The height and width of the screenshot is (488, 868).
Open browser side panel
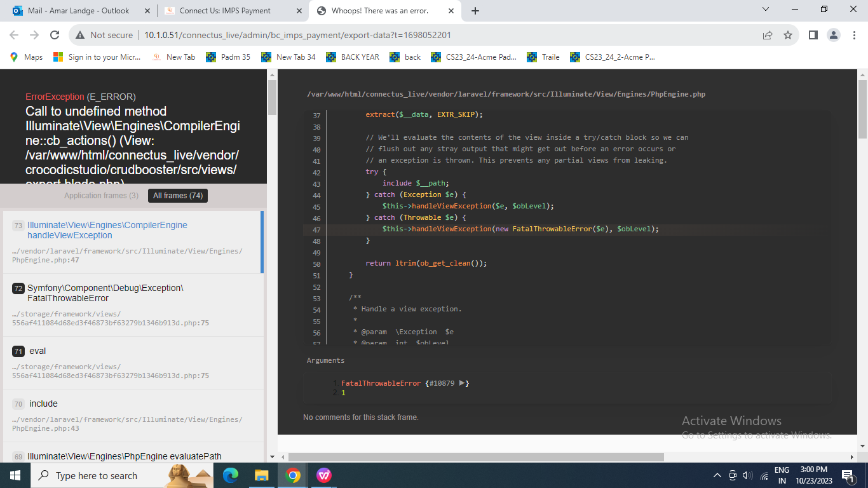[x=813, y=35]
